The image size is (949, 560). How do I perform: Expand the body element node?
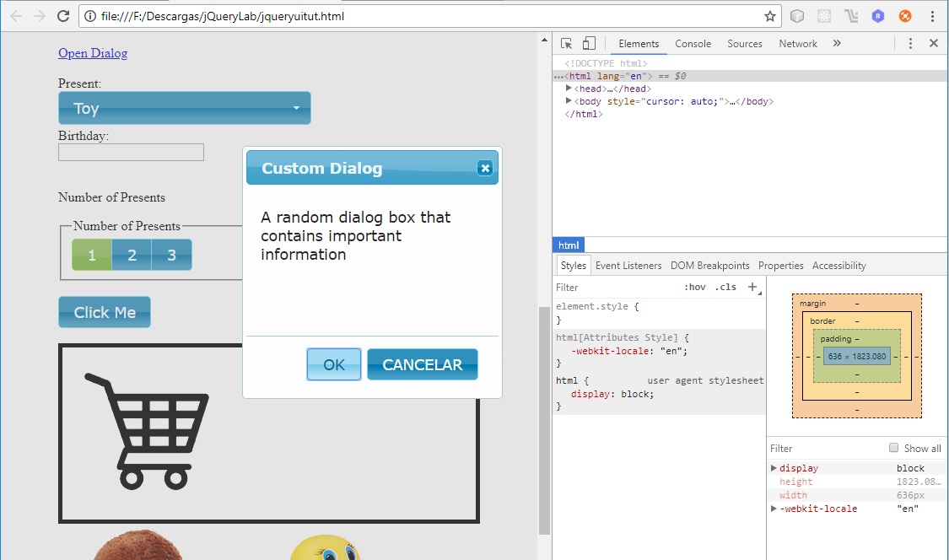click(x=569, y=101)
